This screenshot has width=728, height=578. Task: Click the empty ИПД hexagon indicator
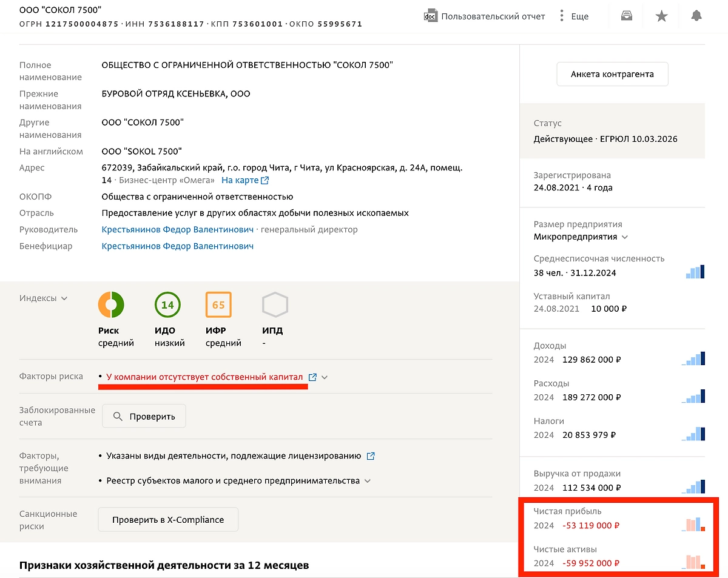(x=275, y=304)
